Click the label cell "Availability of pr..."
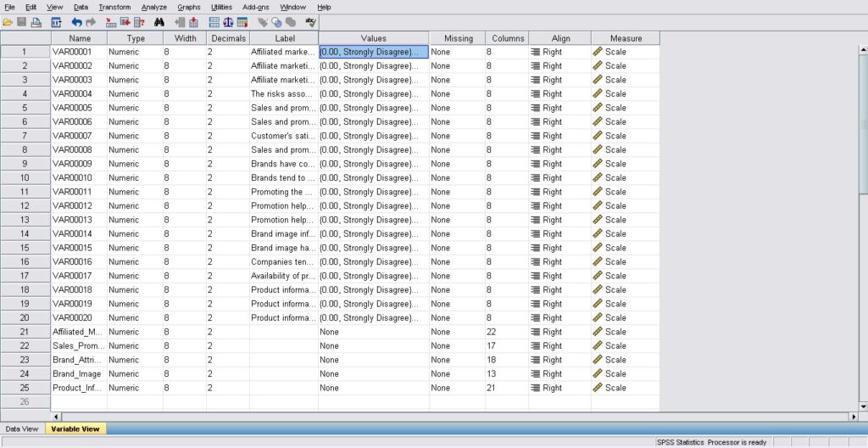The height and width of the screenshot is (448, 868). [284, 276]
